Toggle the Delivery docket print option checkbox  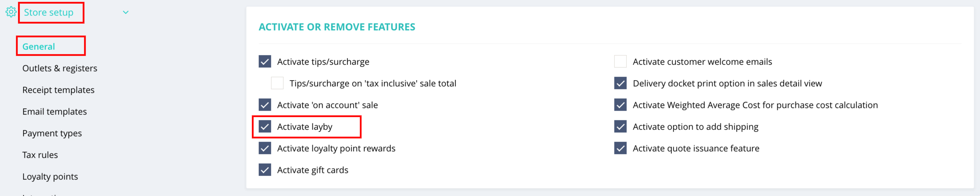[x=620, y=83]
